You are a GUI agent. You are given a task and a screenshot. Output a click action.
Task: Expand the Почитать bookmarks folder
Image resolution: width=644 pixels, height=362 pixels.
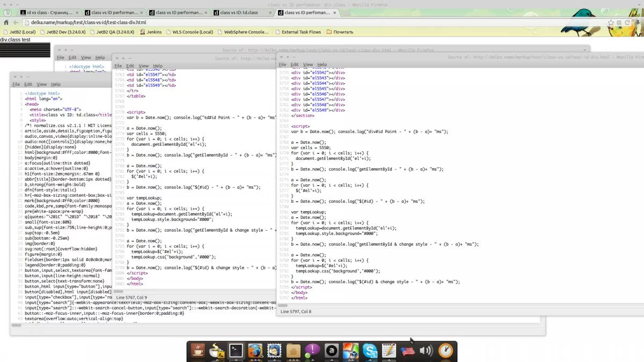coord(340,32)
